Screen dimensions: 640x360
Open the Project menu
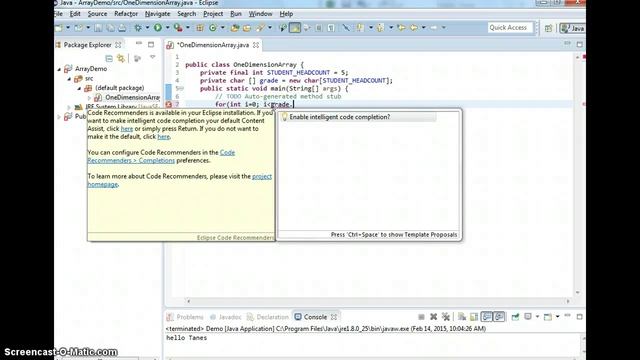213,14
